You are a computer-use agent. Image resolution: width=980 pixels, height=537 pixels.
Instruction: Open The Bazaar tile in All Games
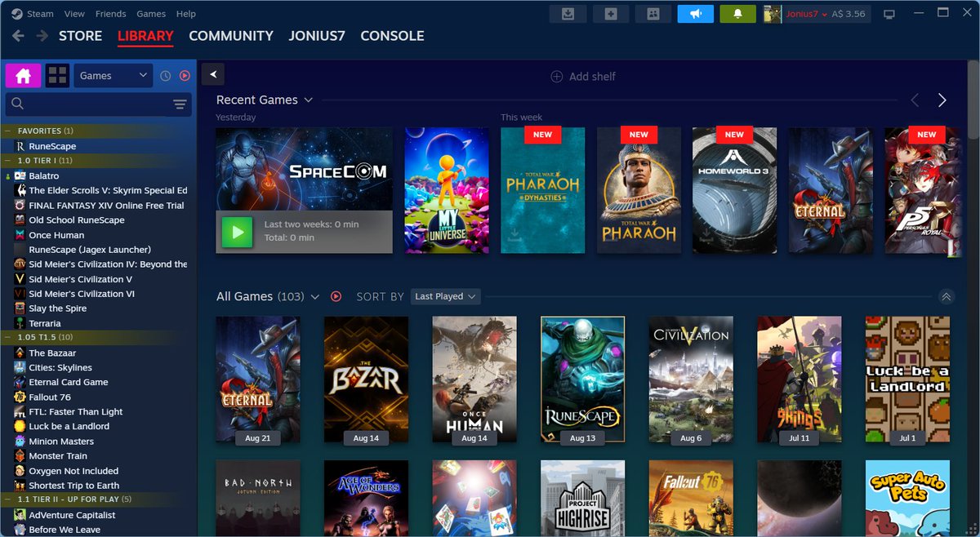[366, 379]
